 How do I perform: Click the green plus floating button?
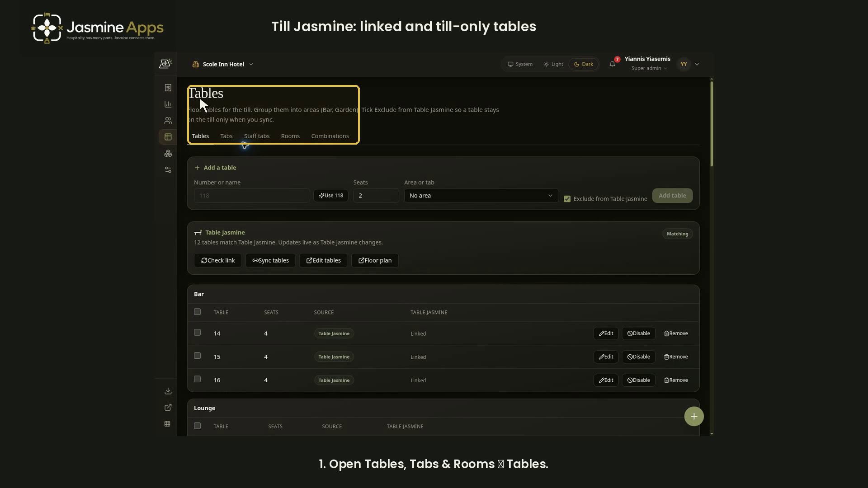click(693, 416)
